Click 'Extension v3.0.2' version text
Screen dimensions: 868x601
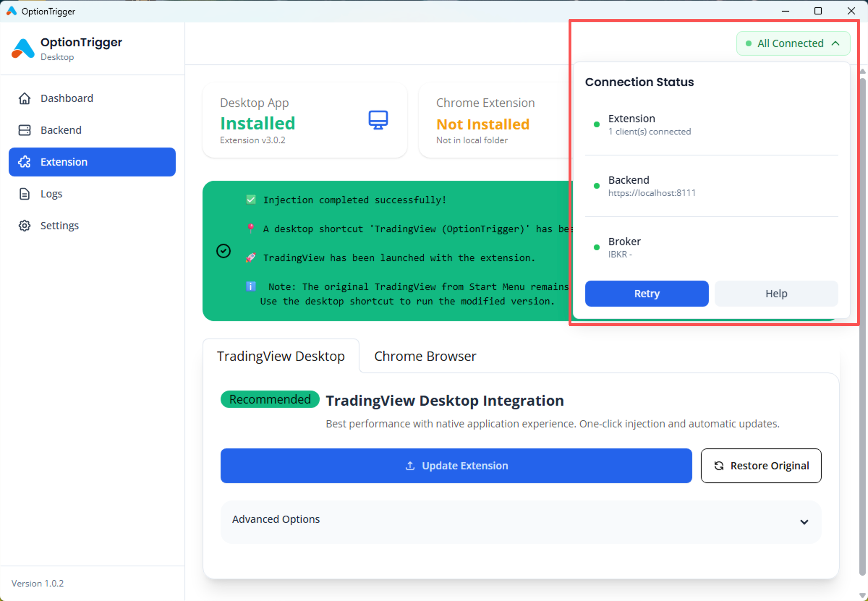[x=253, y=140]
